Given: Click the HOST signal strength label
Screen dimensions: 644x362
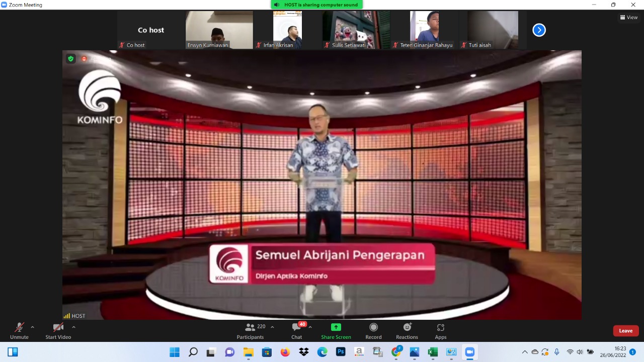Looking at the screenshot, I should tap(74, 316).
